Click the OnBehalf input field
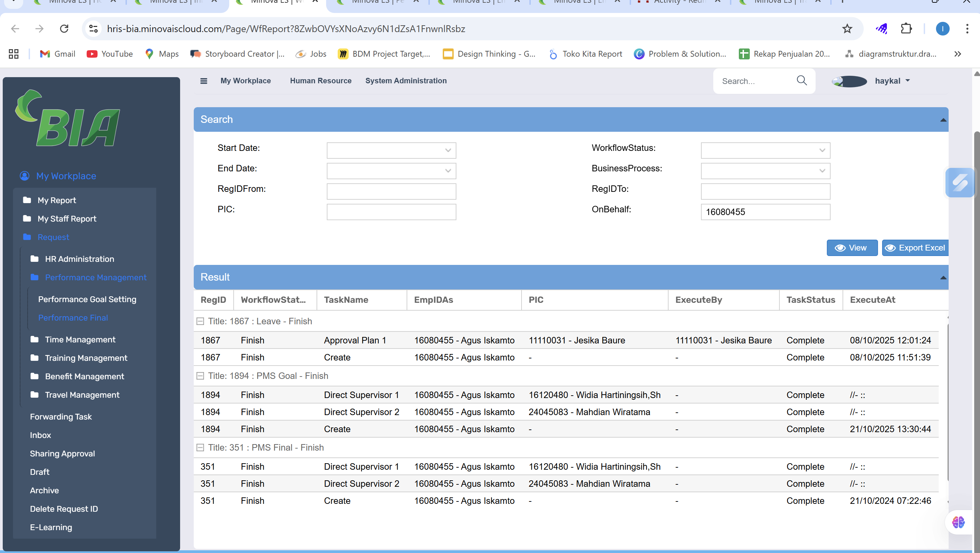Image resolution: width=980 pixels, height=553 pixels. (x=765, y=212)
